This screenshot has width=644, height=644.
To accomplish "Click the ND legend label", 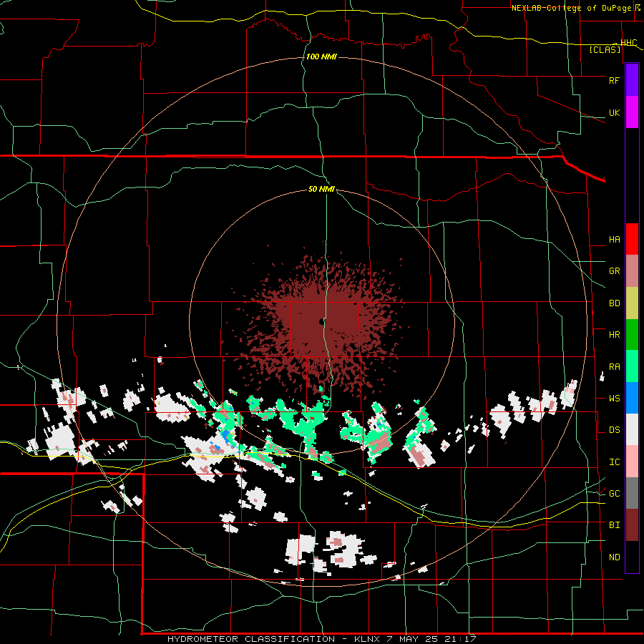I will 614,557.
